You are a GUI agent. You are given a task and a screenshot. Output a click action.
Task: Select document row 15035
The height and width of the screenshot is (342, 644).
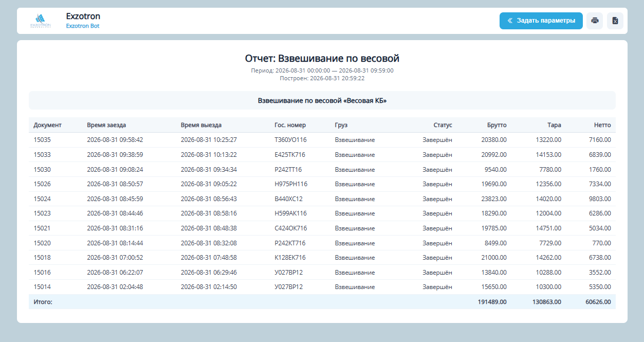pos(322,140)
